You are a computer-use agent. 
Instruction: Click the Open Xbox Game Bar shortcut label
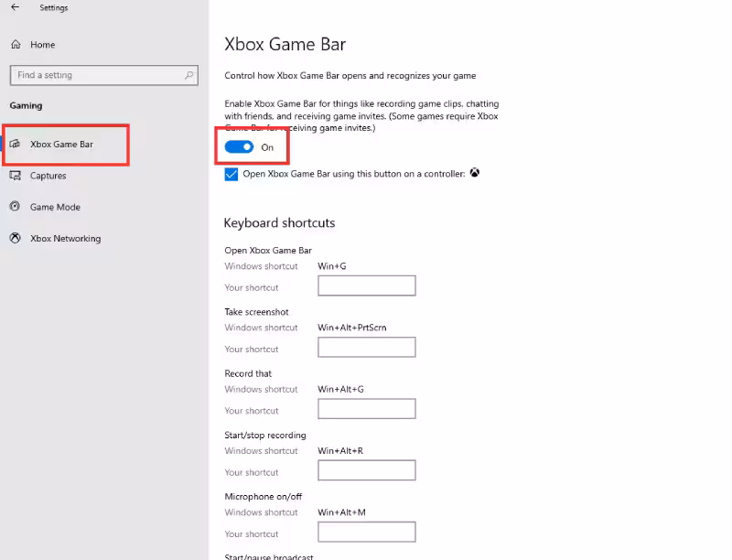tap(268, 251)
